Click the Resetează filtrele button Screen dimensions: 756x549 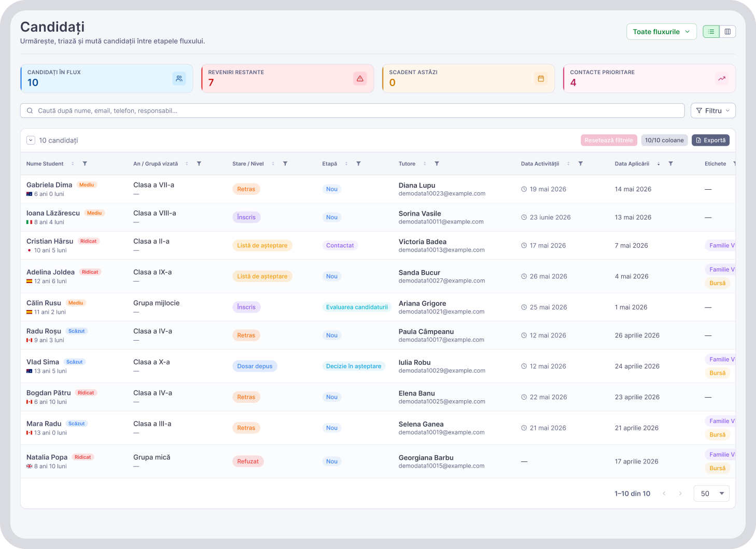pos(609,140)
